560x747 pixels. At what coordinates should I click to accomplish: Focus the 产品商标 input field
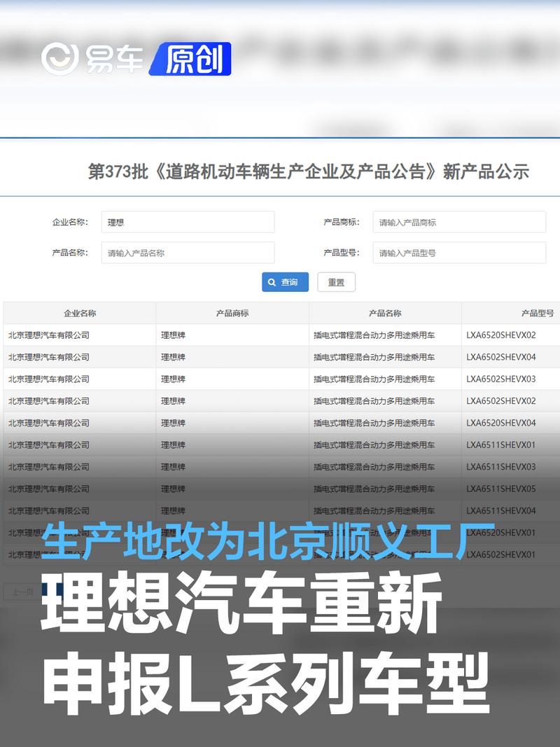[x=459, y=222]
